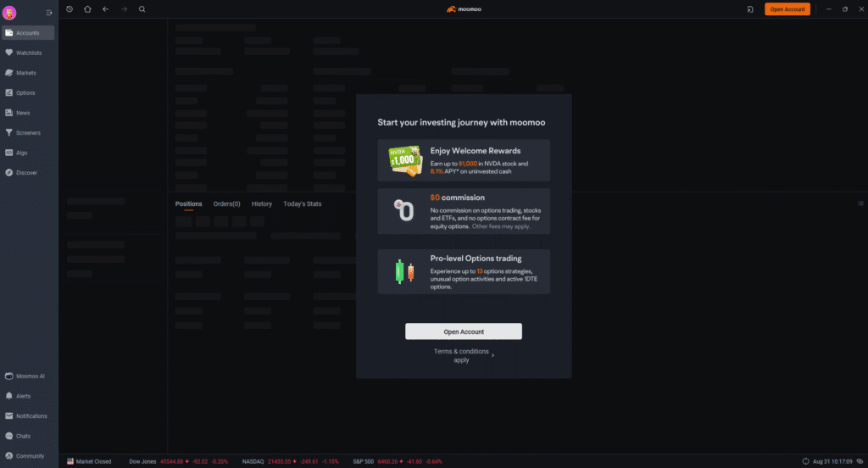The width and height of the screenshot is (868, 468).
Task: Expand Terms & conditions chevron arrow
Action: [x=492, y=355]
